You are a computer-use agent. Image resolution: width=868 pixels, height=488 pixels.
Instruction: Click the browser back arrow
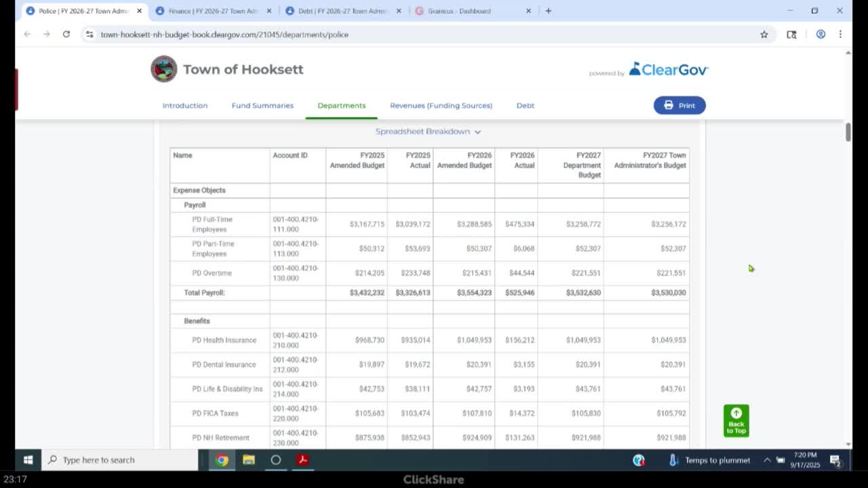pyautogui.click(x=27, y=34)
